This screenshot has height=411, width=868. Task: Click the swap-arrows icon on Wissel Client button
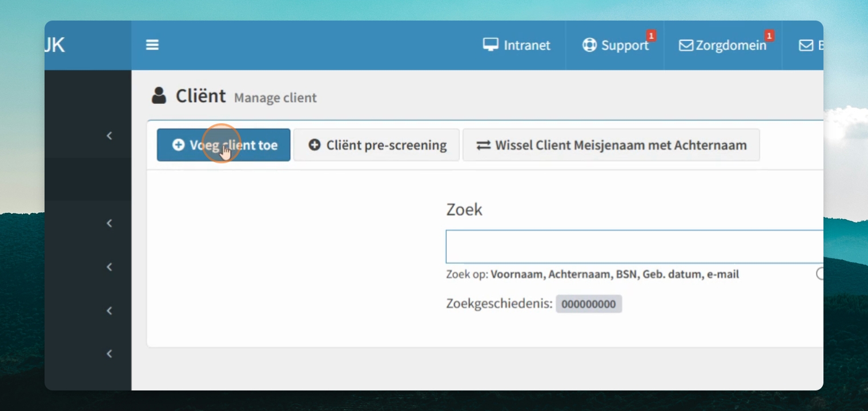pos(484,145)
